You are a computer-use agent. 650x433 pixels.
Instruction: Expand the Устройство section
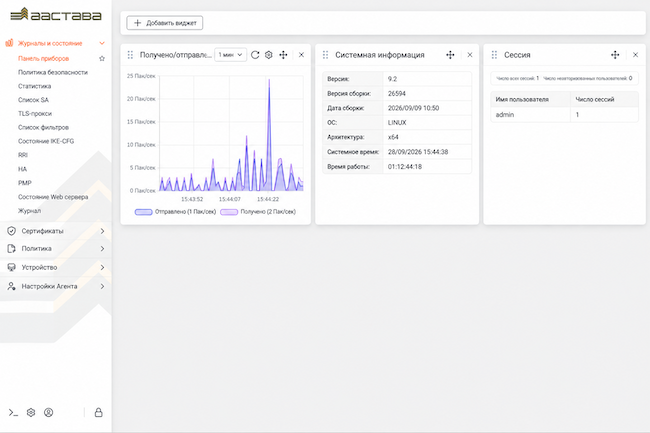click(x=102, y=267)
